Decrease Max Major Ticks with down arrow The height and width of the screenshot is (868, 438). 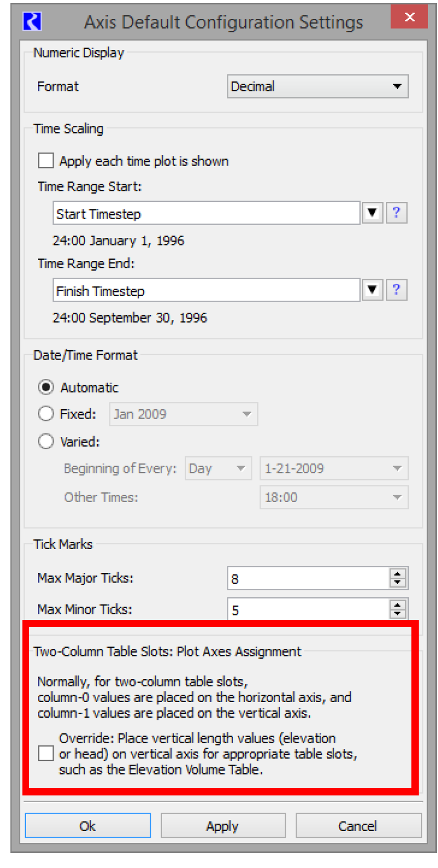[397, 582]
